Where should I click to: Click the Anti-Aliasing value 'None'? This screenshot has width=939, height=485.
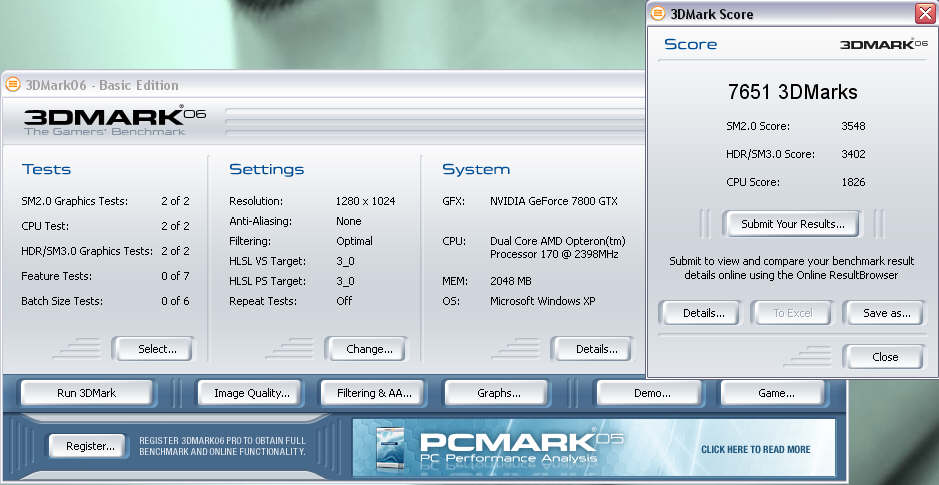(349, 221)
